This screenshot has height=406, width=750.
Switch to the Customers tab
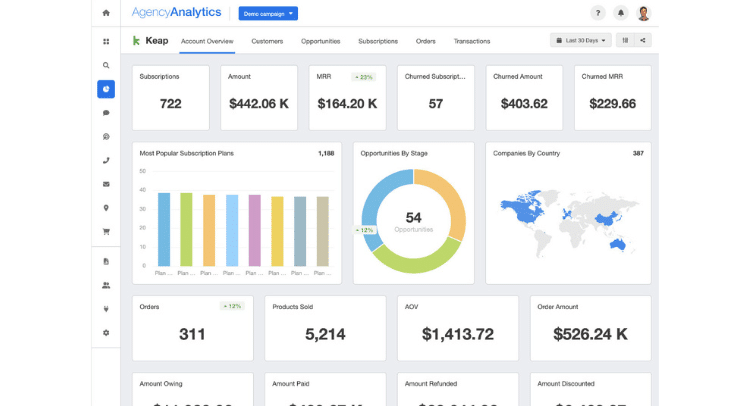(x=267, y=41)
